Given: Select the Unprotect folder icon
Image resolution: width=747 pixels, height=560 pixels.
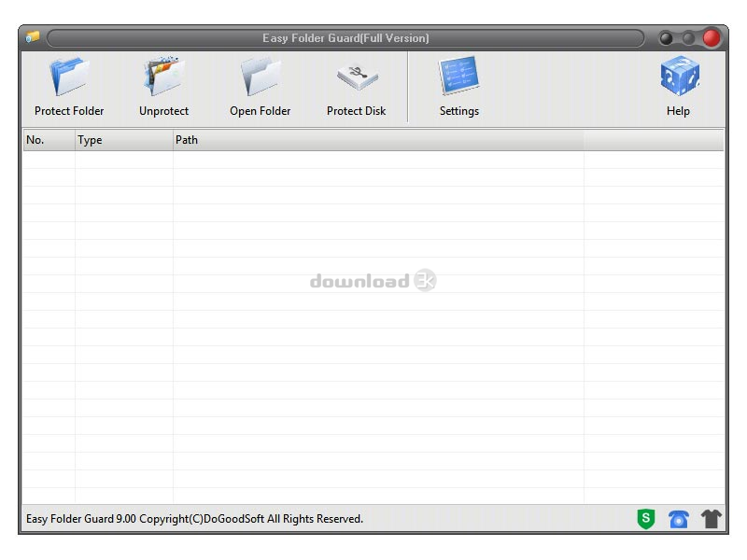Looking at the screenshot, I should (164, 77).
